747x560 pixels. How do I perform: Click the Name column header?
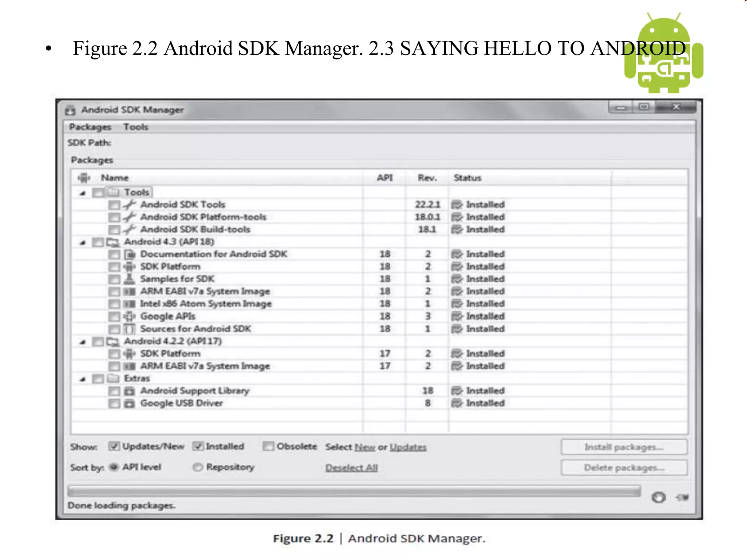pyautogui.click(x=217, y=178)
